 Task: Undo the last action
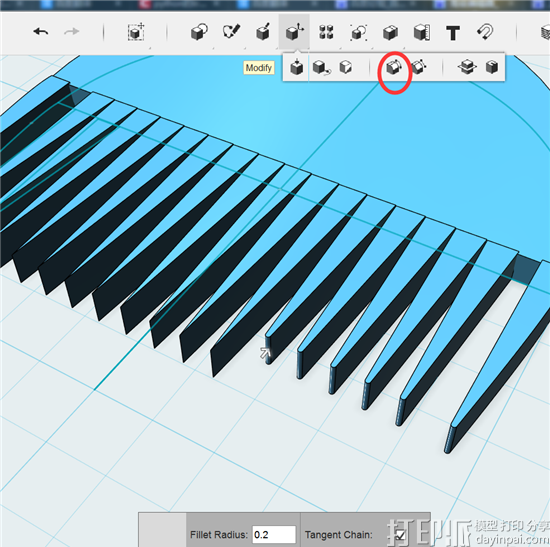coord(41,32)
